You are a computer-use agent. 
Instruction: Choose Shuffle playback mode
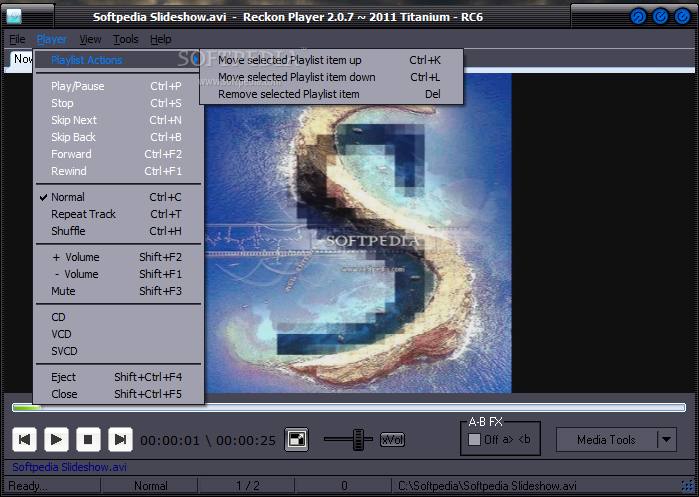(x=119, y=231)
